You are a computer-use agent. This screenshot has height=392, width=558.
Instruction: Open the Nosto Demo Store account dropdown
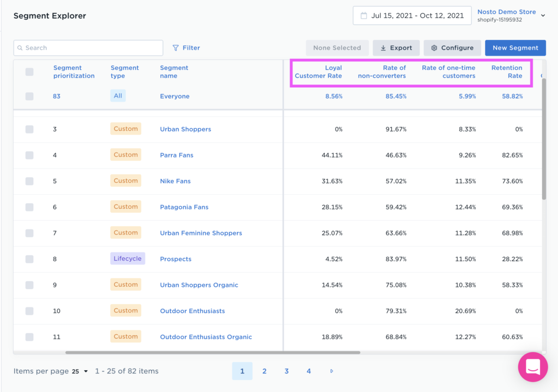pyautogui.click(x=511, y=16)
